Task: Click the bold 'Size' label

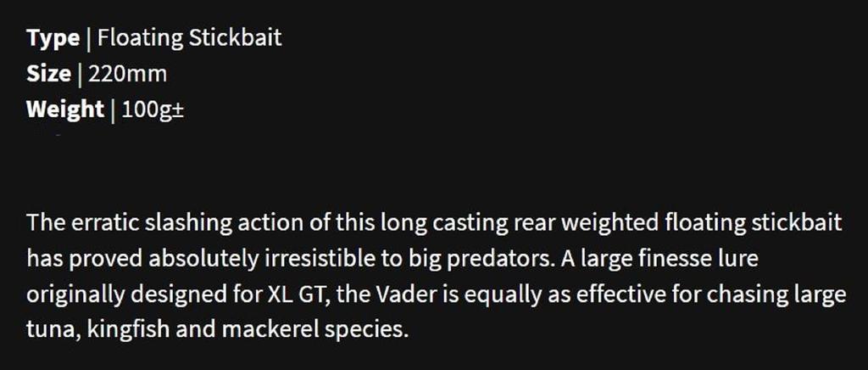Action: click(48, 74)
